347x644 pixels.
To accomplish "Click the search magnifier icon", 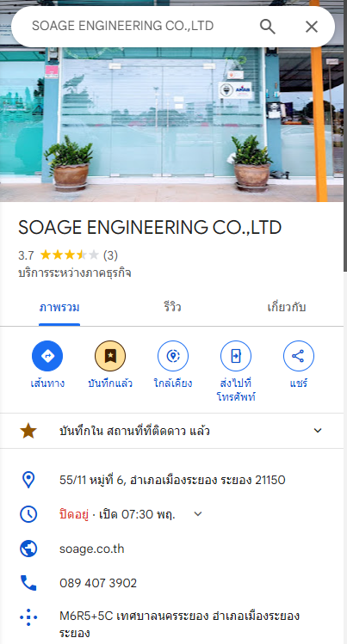I will coord(268,27).
